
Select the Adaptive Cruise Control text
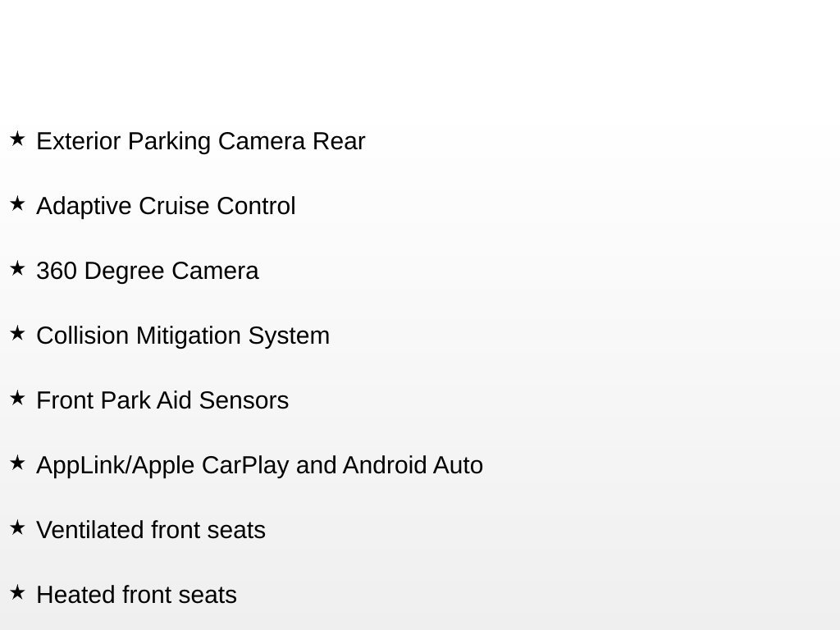coord(166,207)
